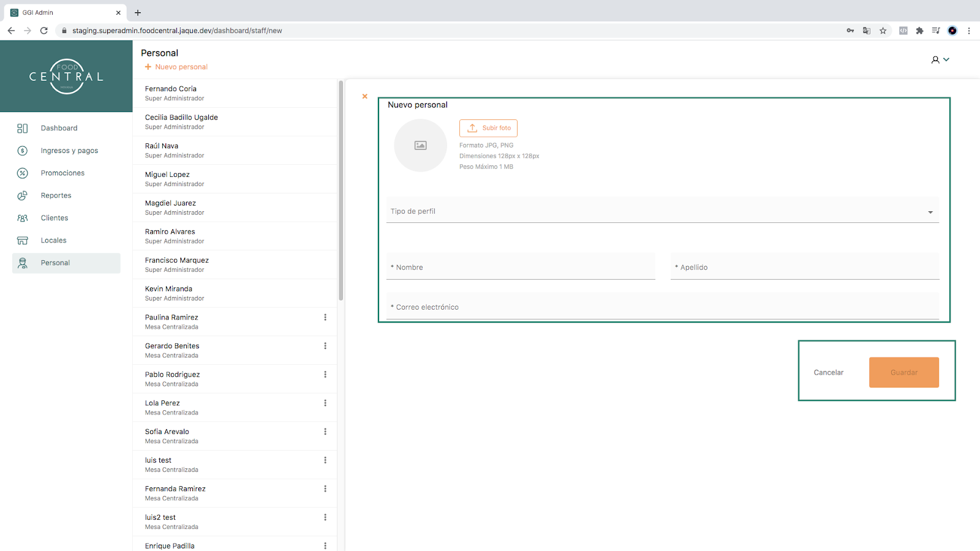Open the translate page icon
Image resolution: width=980 pixels, height=551 pixels.
867,31
